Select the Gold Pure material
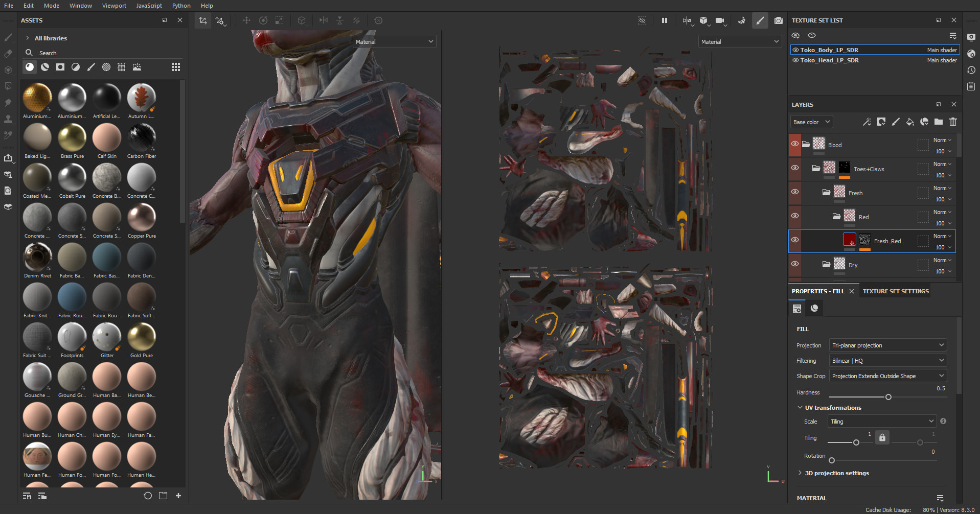This screenshot has width=980, height=514. pos(142,337)
